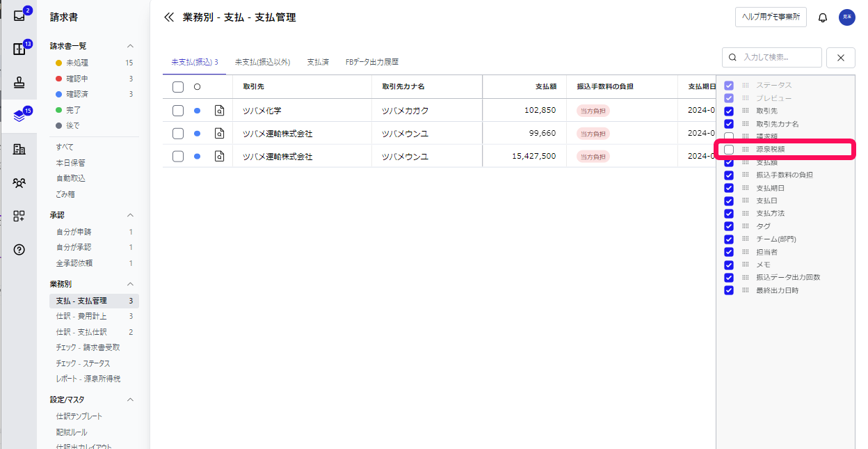This screenshot has width=868, height=449.
Task: Click the 102,850 amount cell
Action: click(x=540, y=110)
